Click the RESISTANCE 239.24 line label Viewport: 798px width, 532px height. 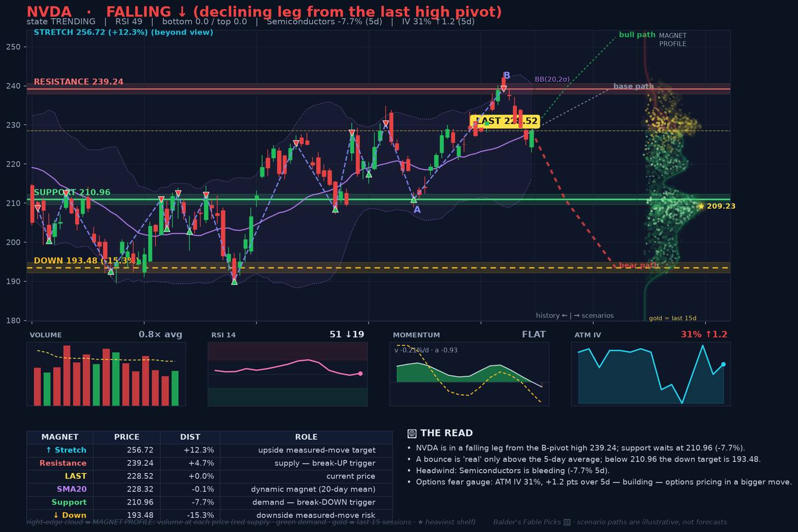[x=79, y=81]
